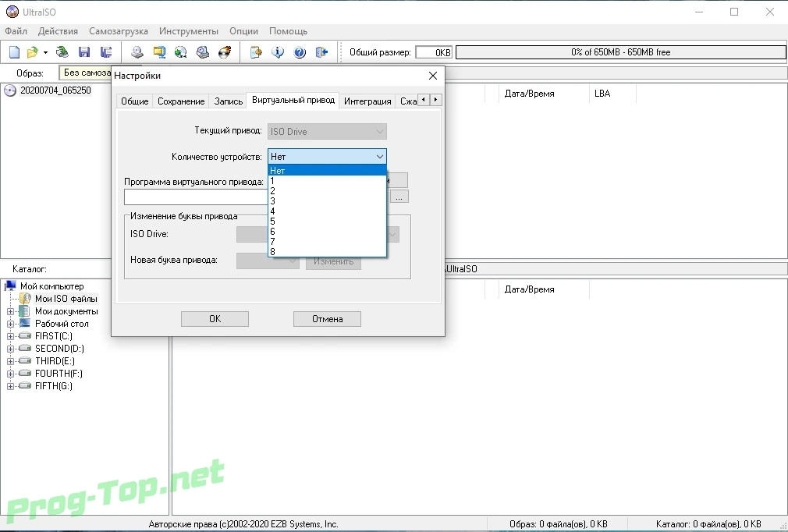Switch to the Сохранение tab

(181, 101)
